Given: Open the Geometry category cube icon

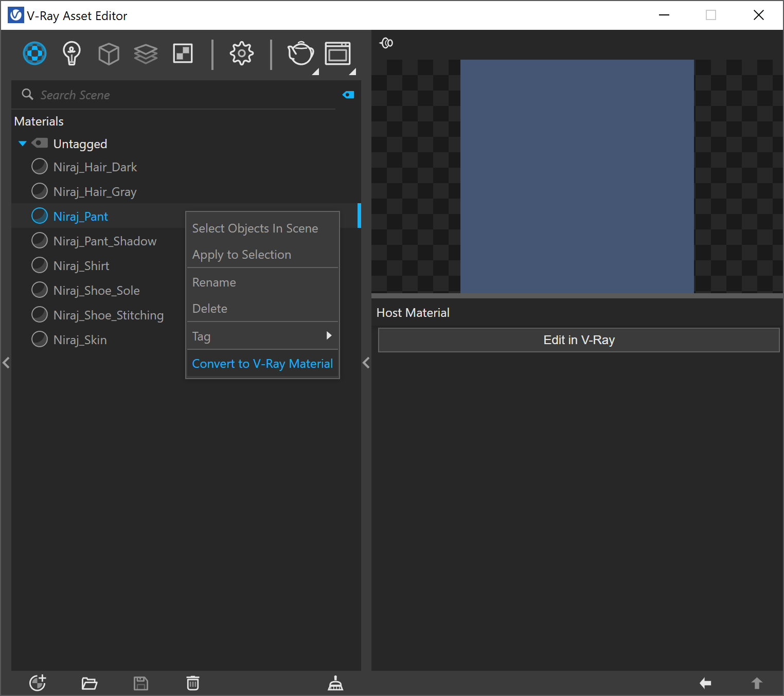Looking at the screenshot, I should coord(109,53).
